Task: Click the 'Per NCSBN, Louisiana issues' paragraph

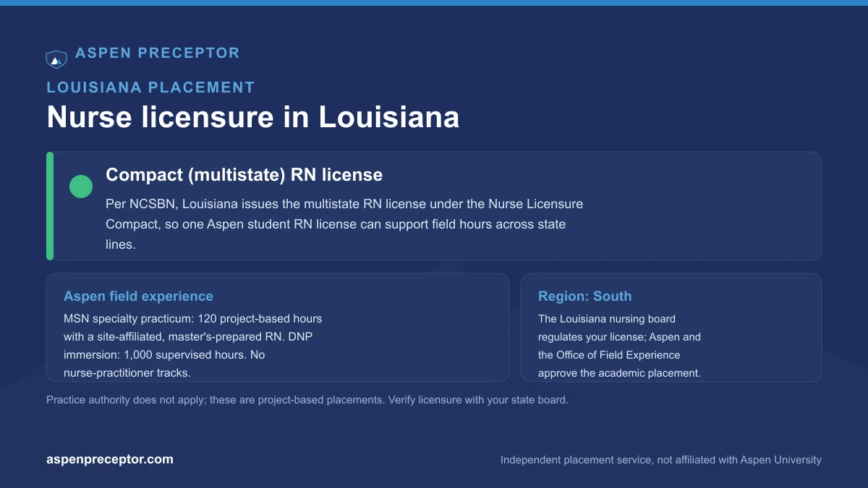Action: (x=344, y=224)
